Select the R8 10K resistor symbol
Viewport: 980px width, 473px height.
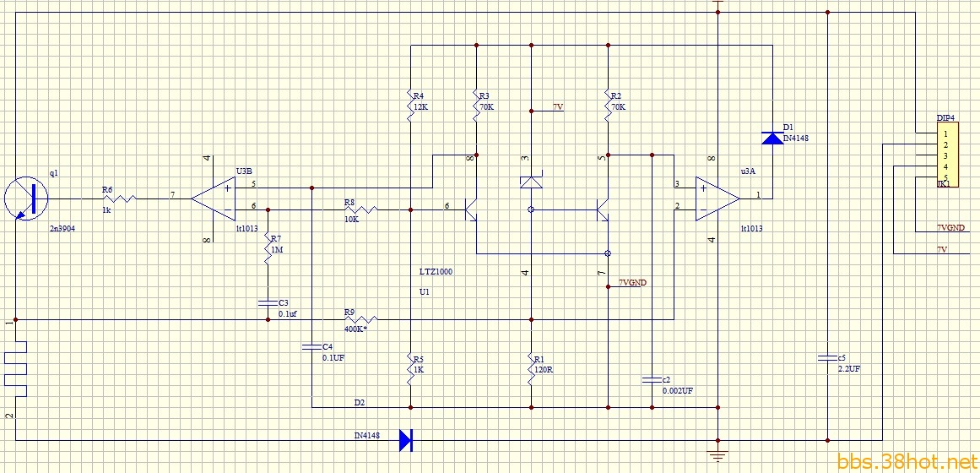pos(362,209)
